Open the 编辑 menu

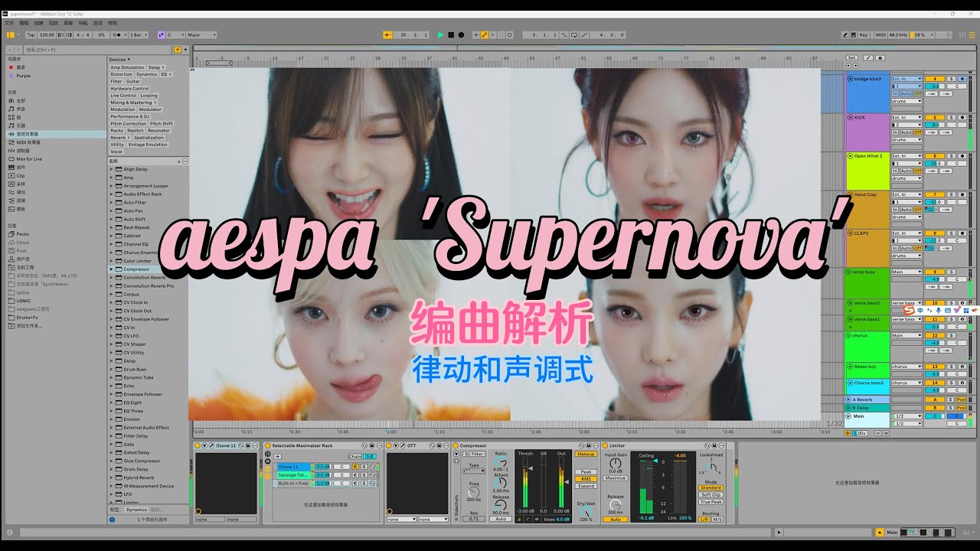tap(24, 24)
